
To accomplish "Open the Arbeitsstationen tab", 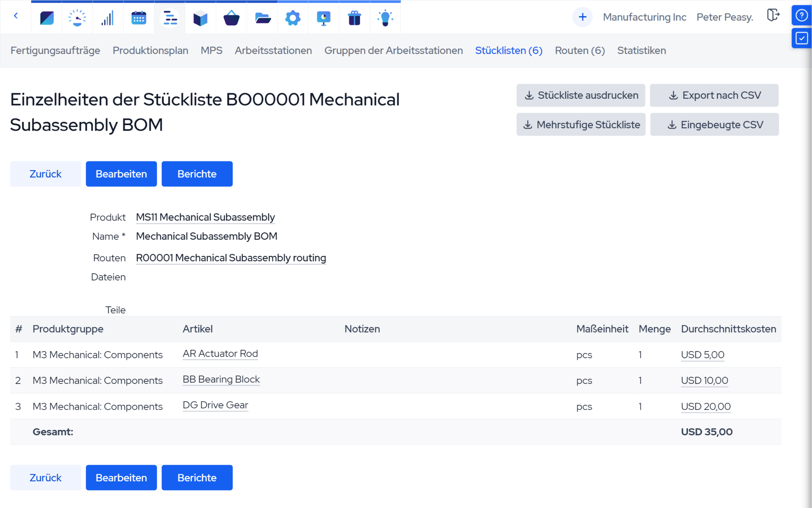I will pyautogui.click(x=273, y=50).
